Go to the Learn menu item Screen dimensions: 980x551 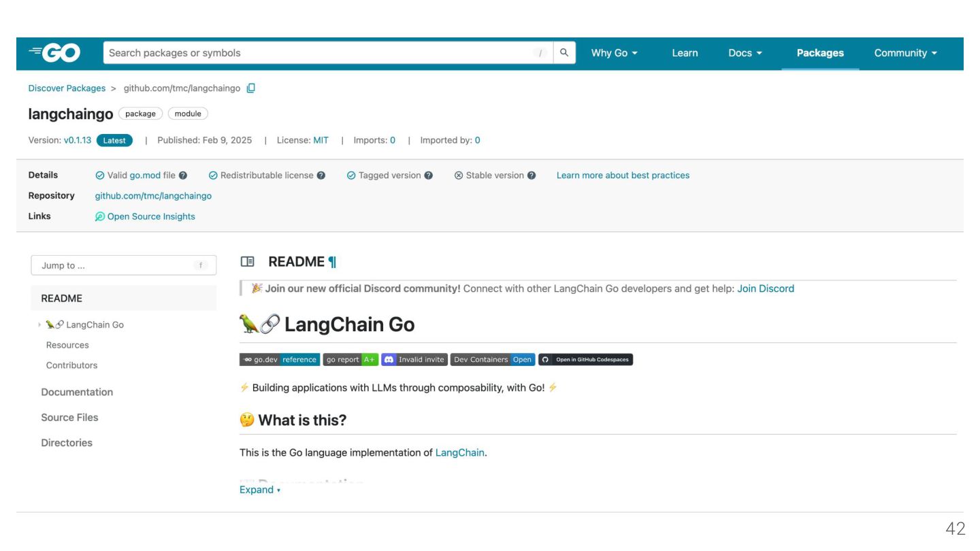pyautogui.click(x=685, y=53)
